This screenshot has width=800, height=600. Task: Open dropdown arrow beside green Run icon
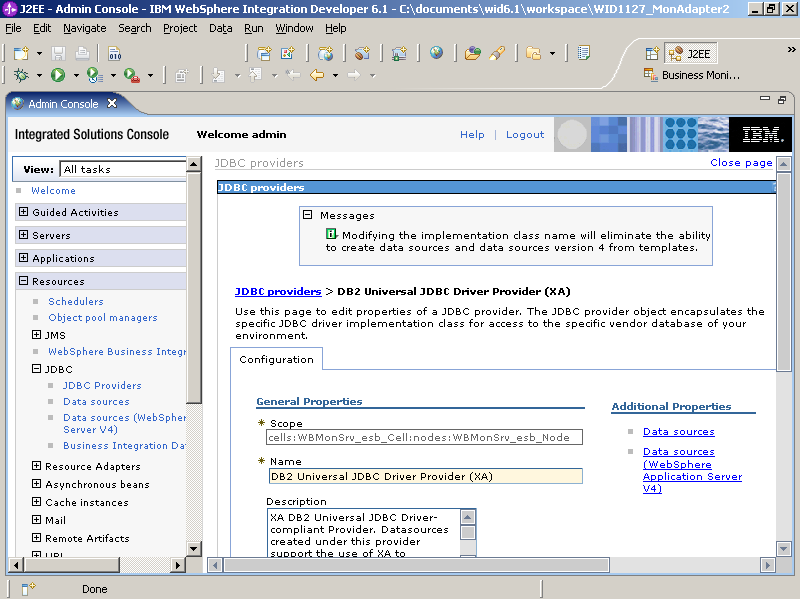click(x=76, y=76)
